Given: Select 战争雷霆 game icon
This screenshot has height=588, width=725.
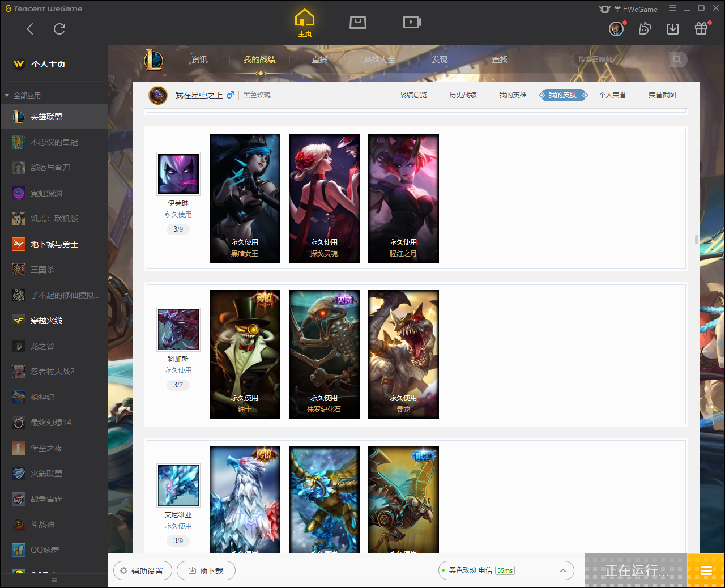Looking at the screenshot, I should tap(19, 499).
